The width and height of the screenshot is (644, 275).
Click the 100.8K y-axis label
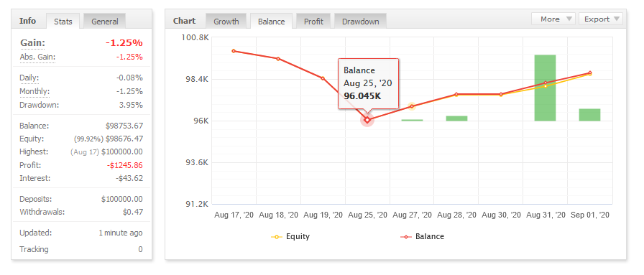(195, 37)
